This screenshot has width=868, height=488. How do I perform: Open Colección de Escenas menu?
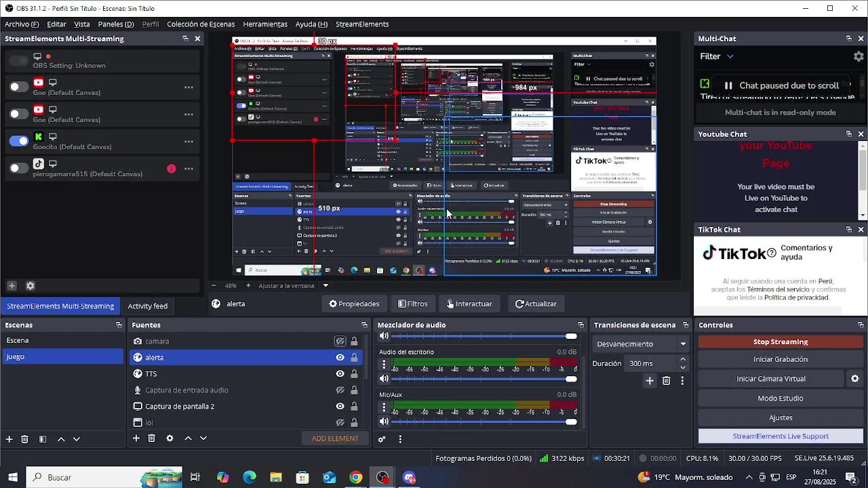(201, 24)
